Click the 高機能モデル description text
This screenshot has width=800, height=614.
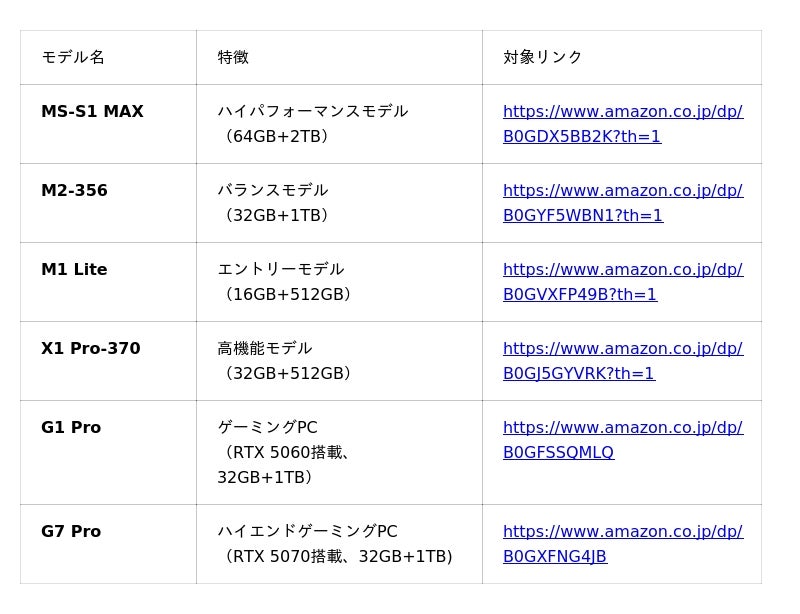coord(265,349)
